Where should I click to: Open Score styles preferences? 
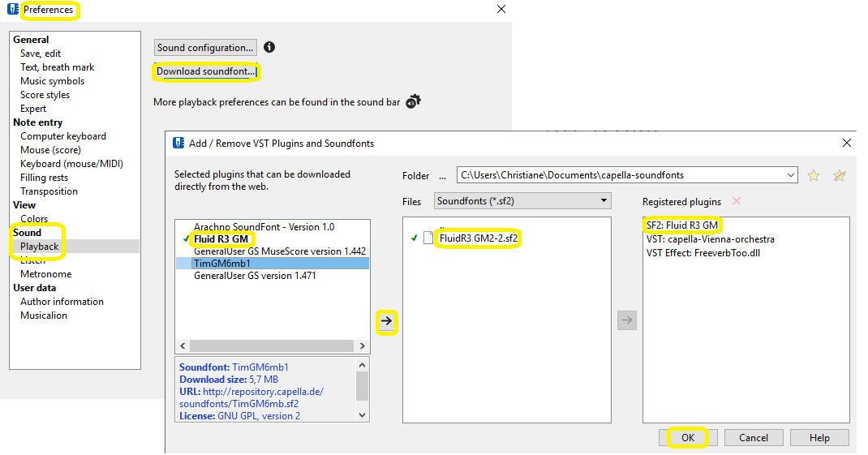point(45,95)
